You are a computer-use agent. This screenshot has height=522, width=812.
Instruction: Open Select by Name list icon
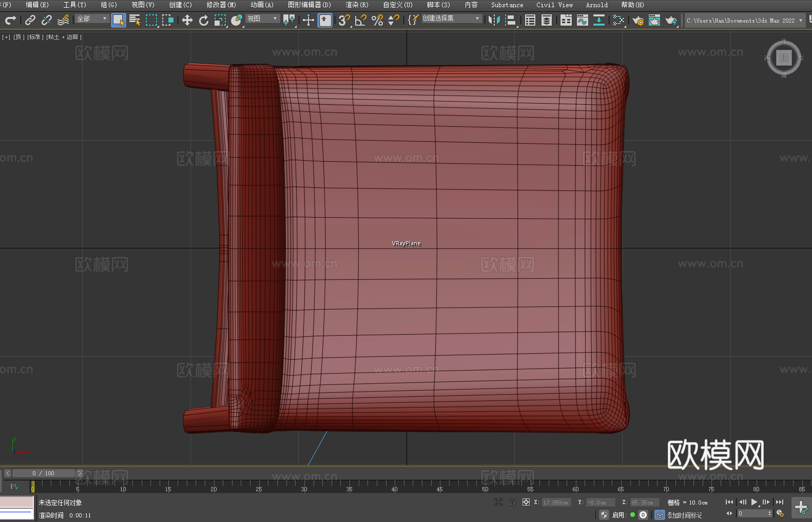(x=135, y=20)
